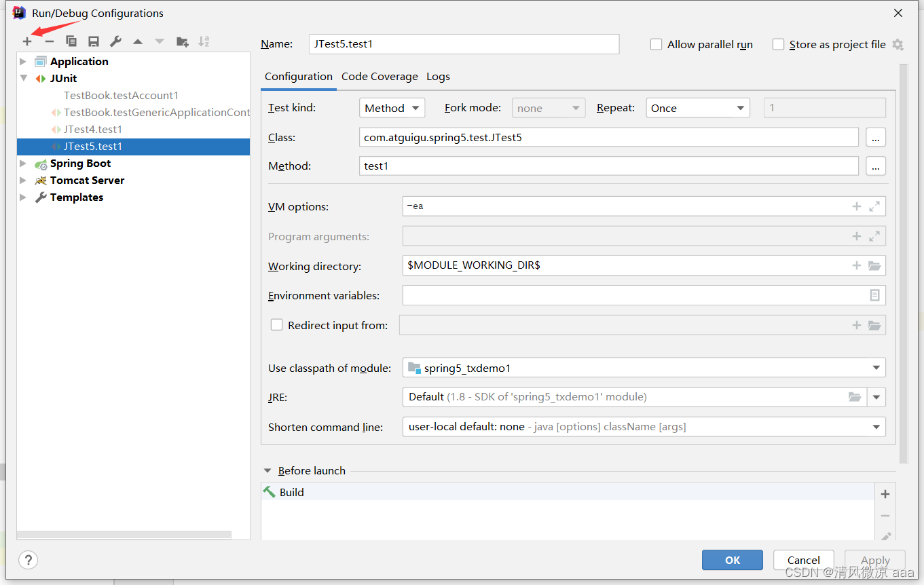Sort configurations alphabetically
This screenshot has height=585, width=924.
(204, 41)
